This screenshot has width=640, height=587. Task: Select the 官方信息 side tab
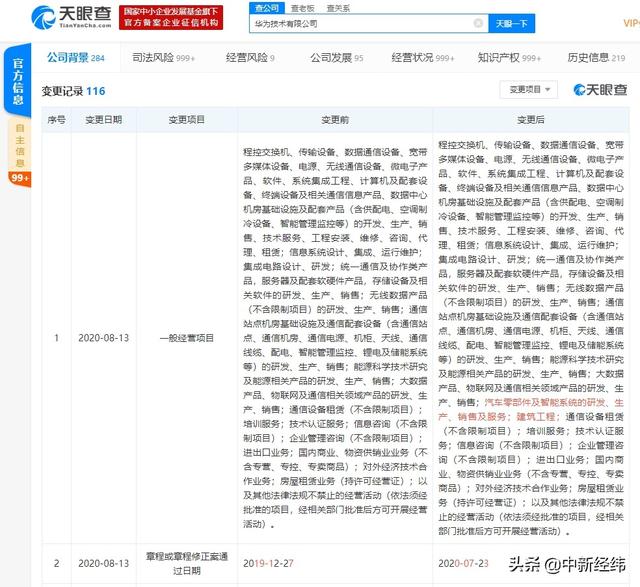point(18,81)
